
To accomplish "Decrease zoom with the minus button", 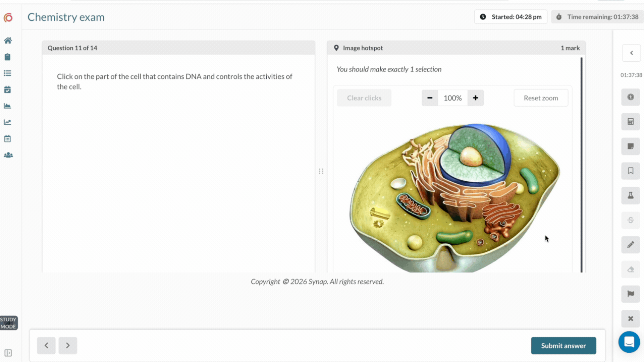I will tap(430, 98).
